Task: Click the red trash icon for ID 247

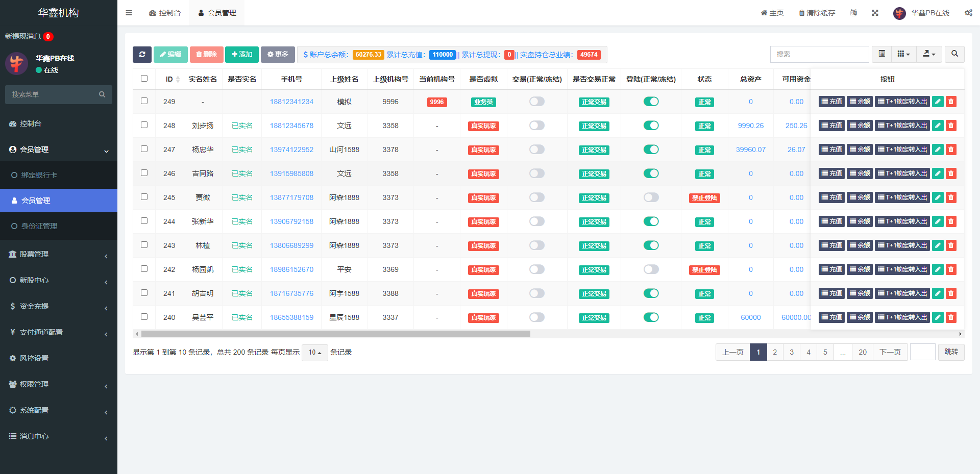Action: [951, 149]
